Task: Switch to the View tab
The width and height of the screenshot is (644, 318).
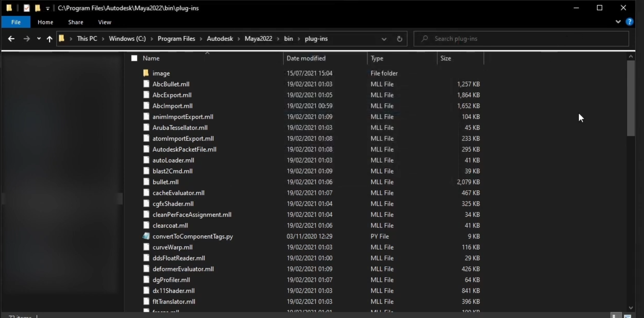Action: (x=104, y=22)
